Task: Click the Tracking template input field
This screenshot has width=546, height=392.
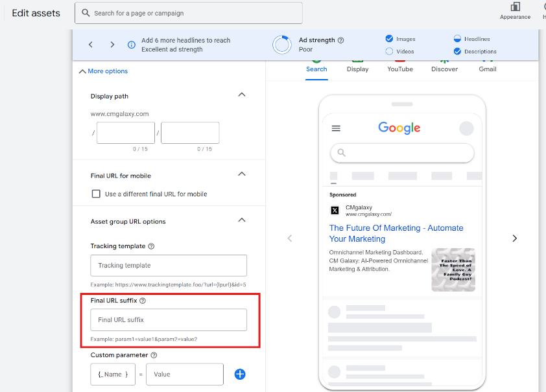Action: point(169,266)
